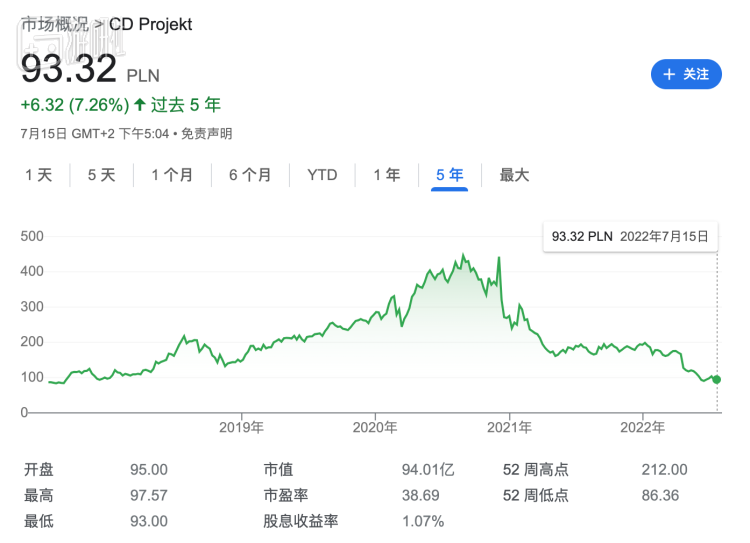Click the 300 y-axis label
This screenshot has width=750, height=543.
[x=32, y=307]
